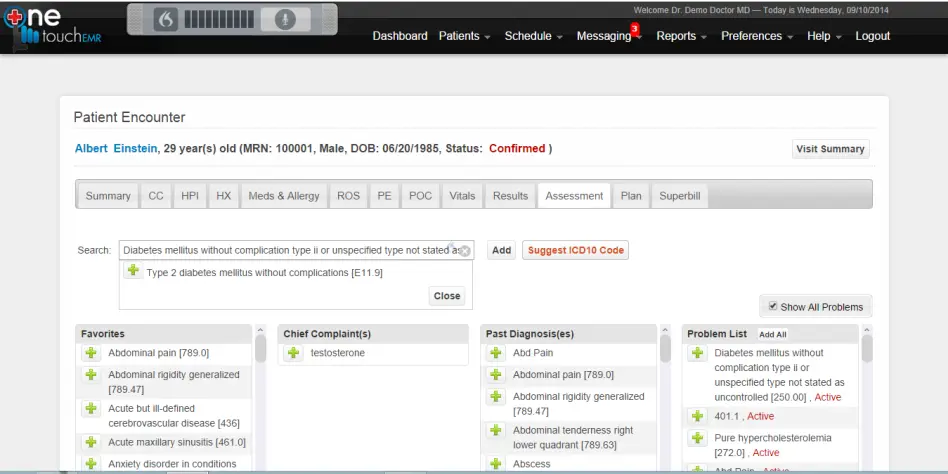Open the Preferences dropdown menu

757,36
